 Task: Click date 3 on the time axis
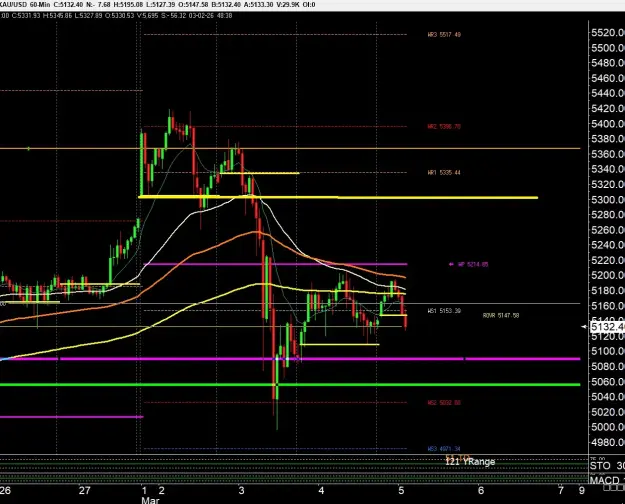(241, 490)
